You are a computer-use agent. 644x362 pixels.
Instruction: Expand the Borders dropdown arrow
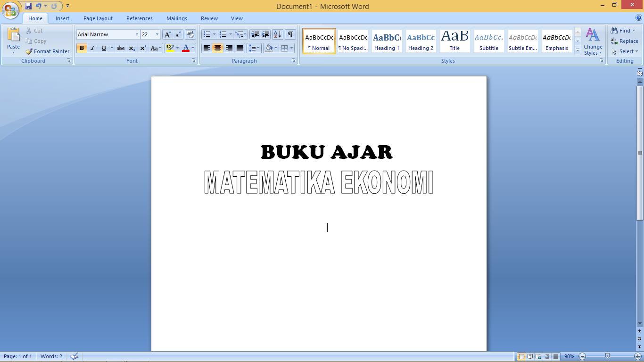pyautogui.click(x=292, y=48)
